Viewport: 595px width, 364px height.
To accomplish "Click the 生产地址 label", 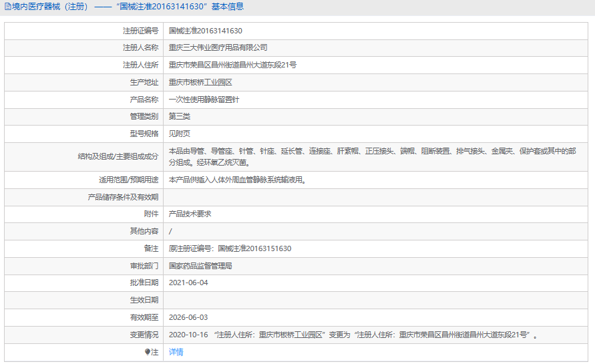I will (x=144, y=82).
